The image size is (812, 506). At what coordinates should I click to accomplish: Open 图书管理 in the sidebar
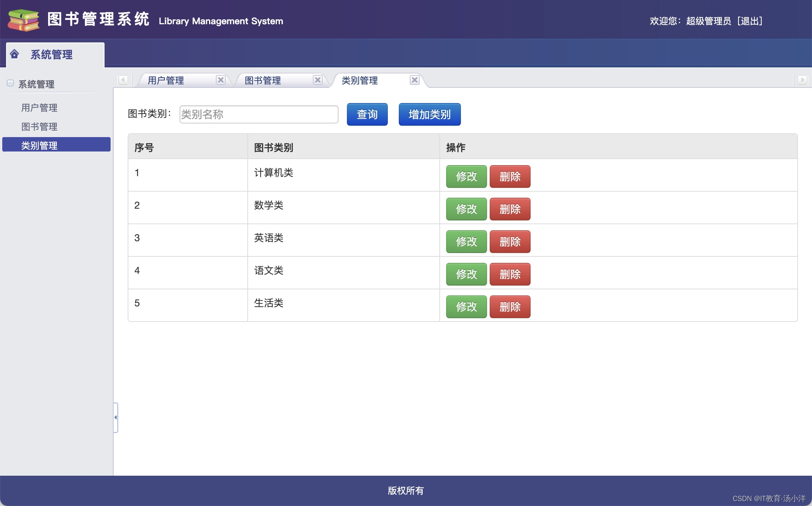pos(39,126)
